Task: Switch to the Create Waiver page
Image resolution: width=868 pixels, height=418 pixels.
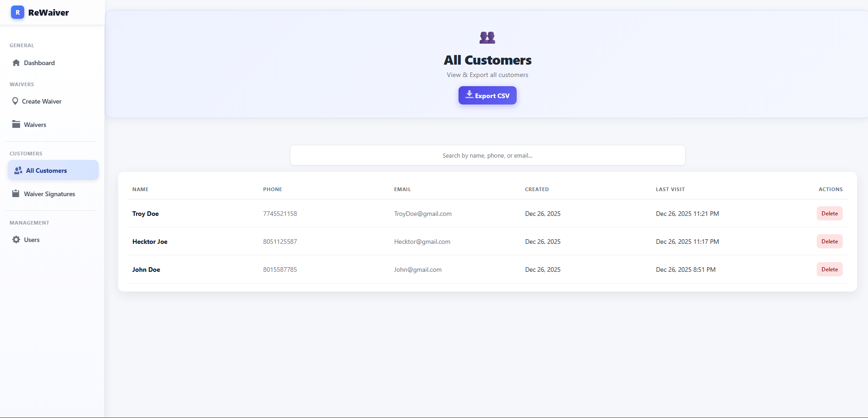Action: coord(41,101)
